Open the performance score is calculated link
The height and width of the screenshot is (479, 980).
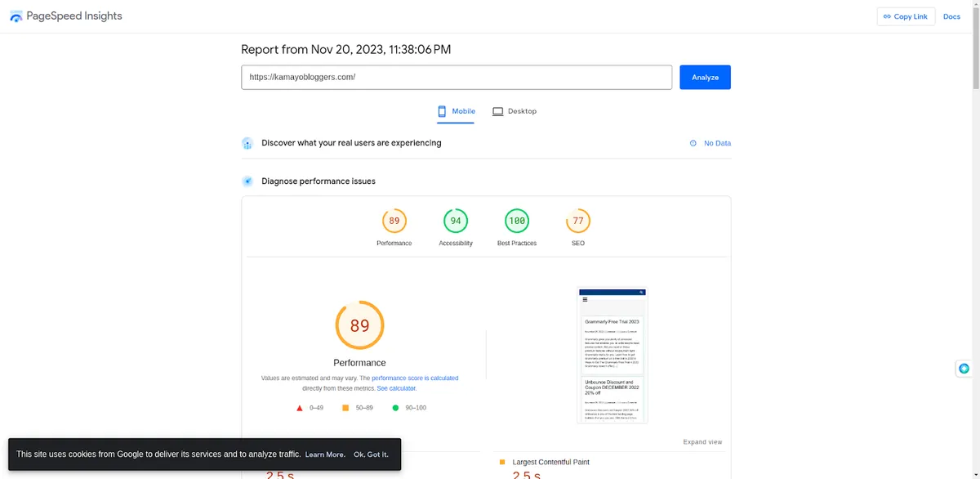[x=415, y=378]
